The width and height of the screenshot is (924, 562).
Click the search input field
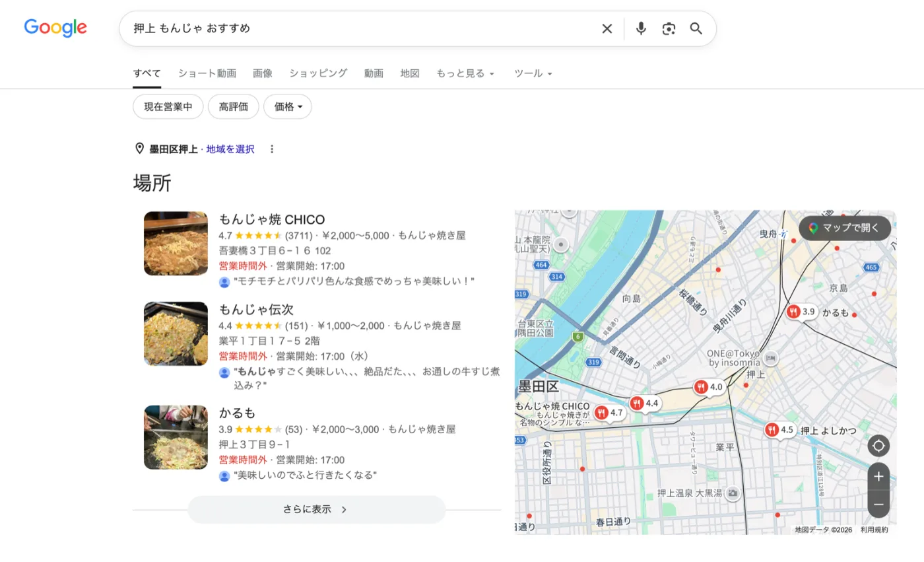(x=363, y=28)
